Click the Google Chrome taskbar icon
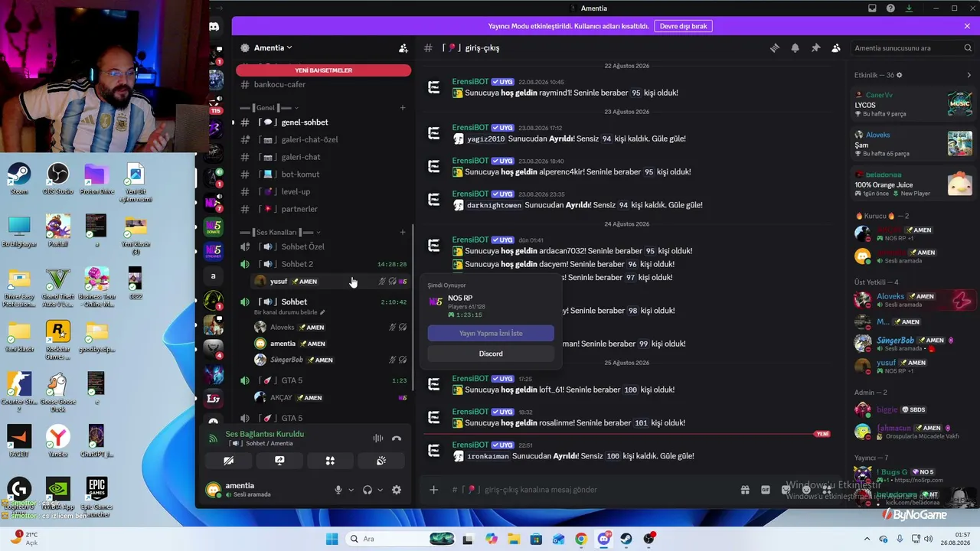The image size is (980, 551). [x=581, y=539]
